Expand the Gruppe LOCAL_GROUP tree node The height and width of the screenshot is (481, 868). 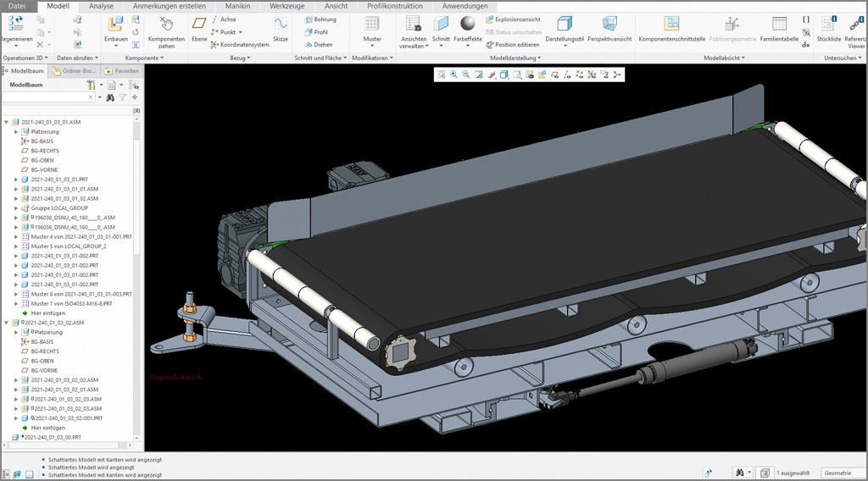click(x=16, y=207)
